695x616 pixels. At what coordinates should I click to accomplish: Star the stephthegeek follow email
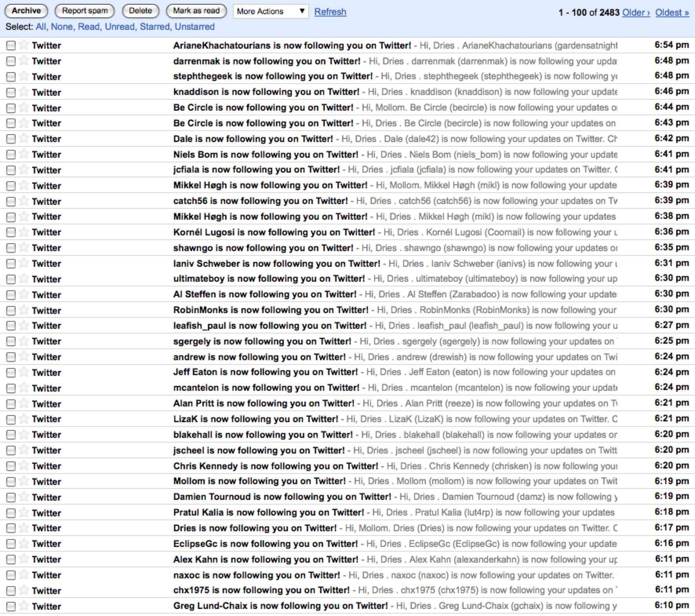pos(24,76)
